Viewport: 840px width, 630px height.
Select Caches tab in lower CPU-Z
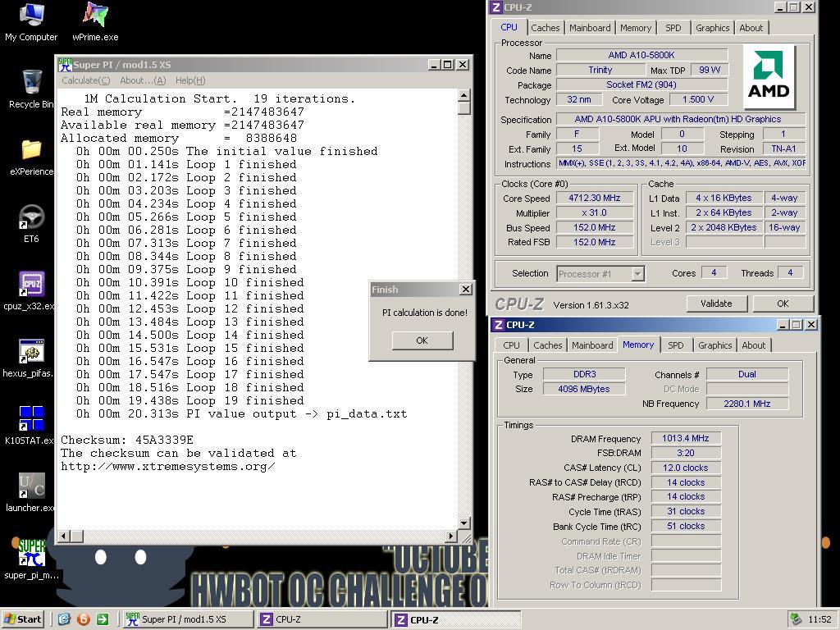point(547,345)
